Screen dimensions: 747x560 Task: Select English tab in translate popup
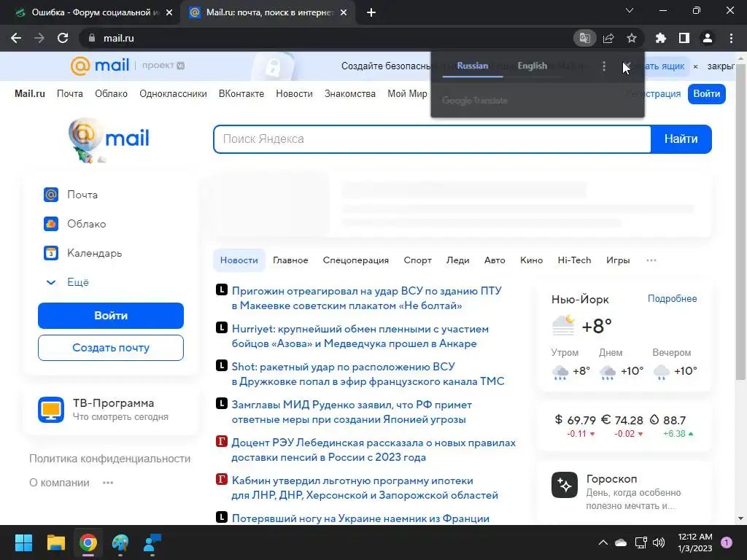coord(532,66)
